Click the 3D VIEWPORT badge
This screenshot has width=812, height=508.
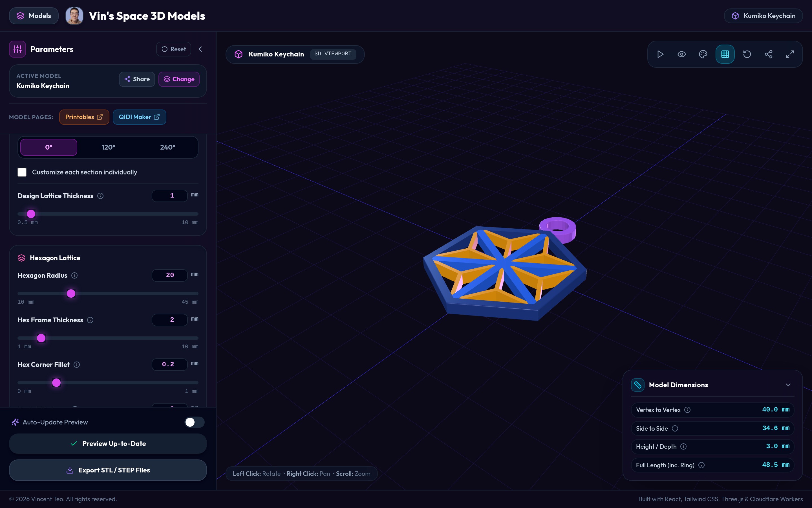pos(333,54)
